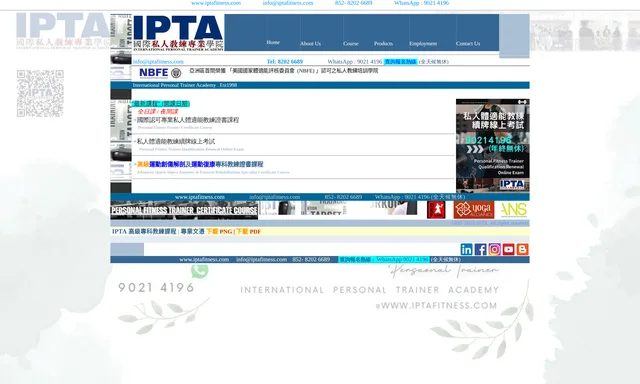Screen dimensions: 640x384
Task: Click the cyan 查詢報名熱線 highlight under the menu
Action: pyautogui.click(x=400, y=62)
